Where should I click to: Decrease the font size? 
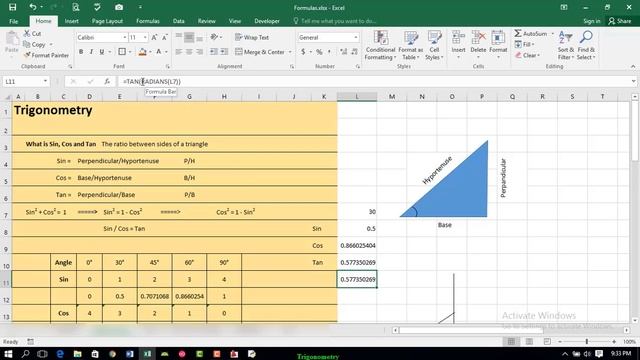tap(164, 38)
